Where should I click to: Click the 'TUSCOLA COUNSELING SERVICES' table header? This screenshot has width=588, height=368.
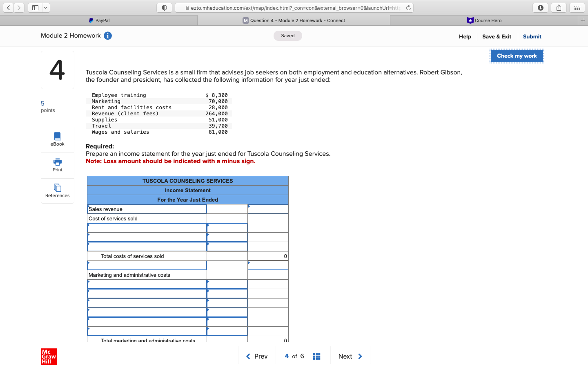[x=188, y=181]
